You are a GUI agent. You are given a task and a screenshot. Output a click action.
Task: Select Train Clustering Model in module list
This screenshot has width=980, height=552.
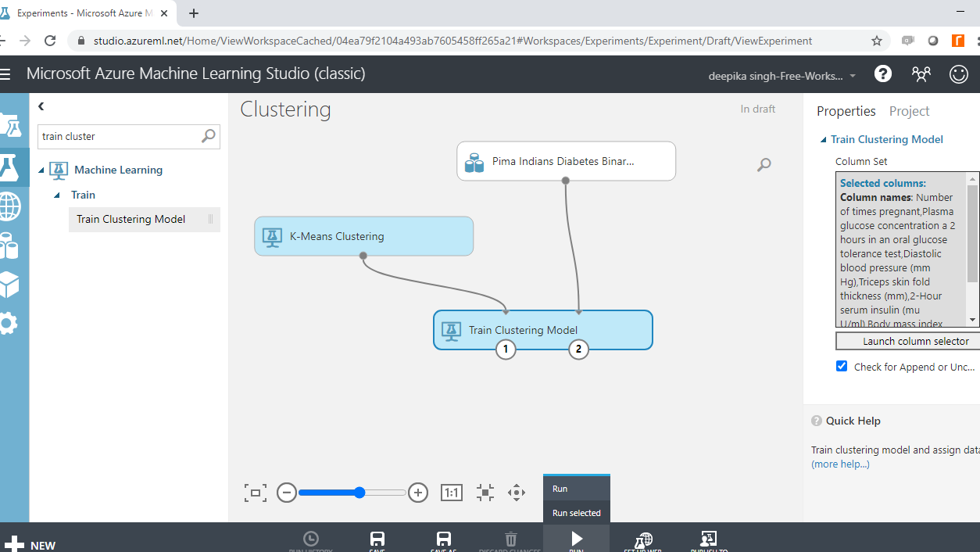pyautogui.click(x=145, y=219)
